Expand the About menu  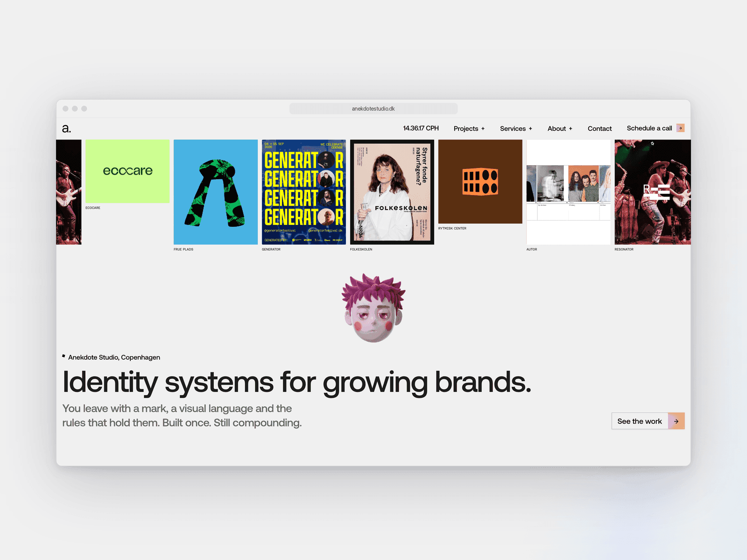560,128
